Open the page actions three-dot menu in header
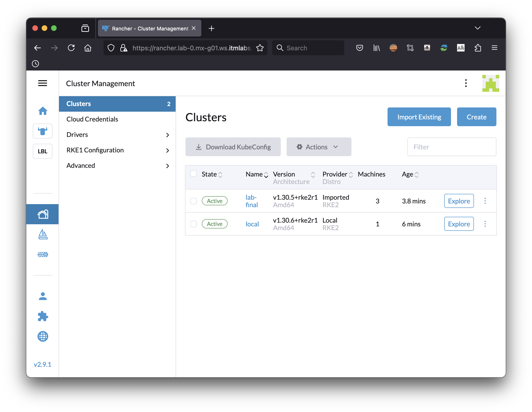 [466, 83]
